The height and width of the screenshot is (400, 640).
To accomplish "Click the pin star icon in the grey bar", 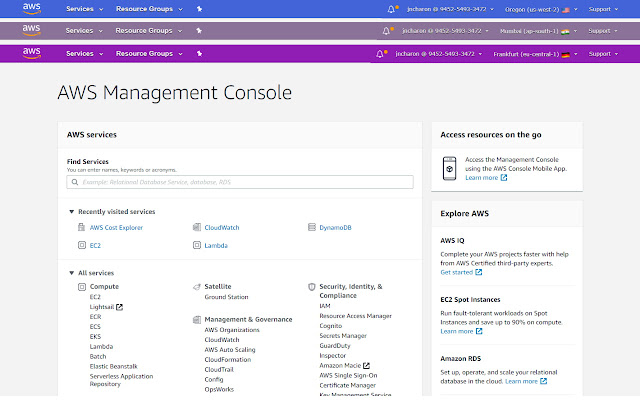I will [199, 30].
